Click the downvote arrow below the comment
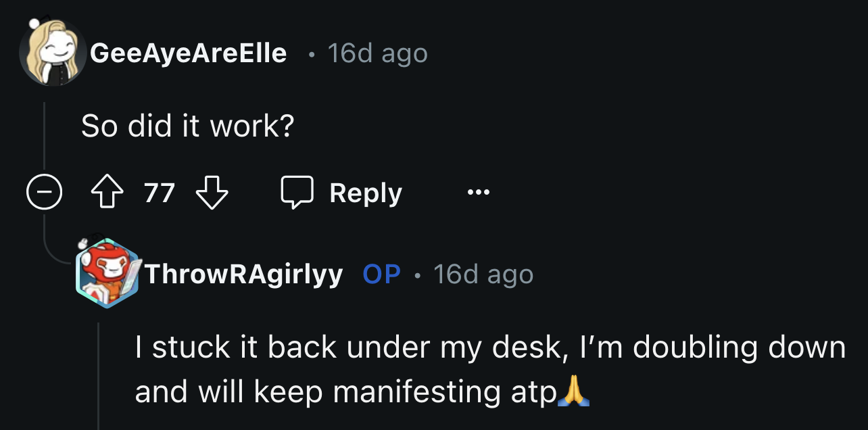The image size is (868, 430). click(212, 193)
